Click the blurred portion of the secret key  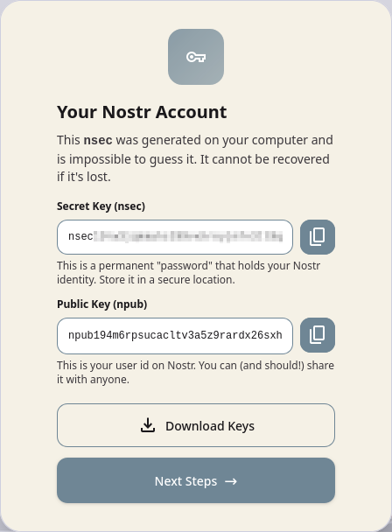coord(187,236)
